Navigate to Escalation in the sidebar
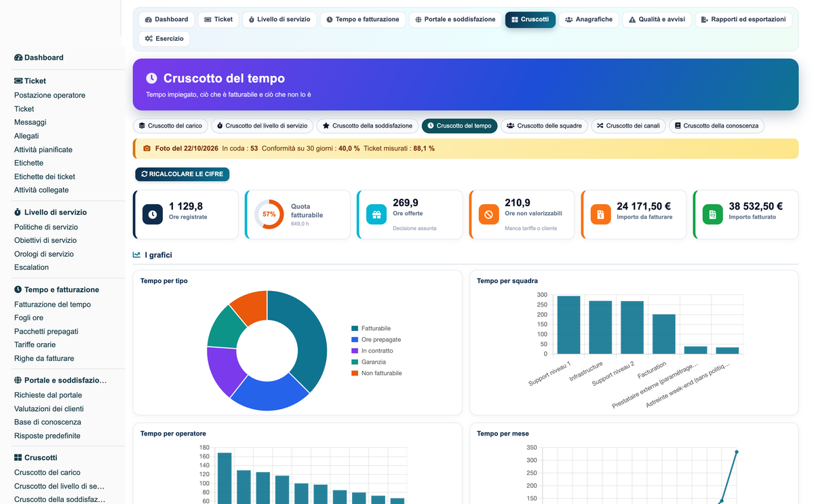Viewport: 814px width, 504px height. (x=31, y=268)
